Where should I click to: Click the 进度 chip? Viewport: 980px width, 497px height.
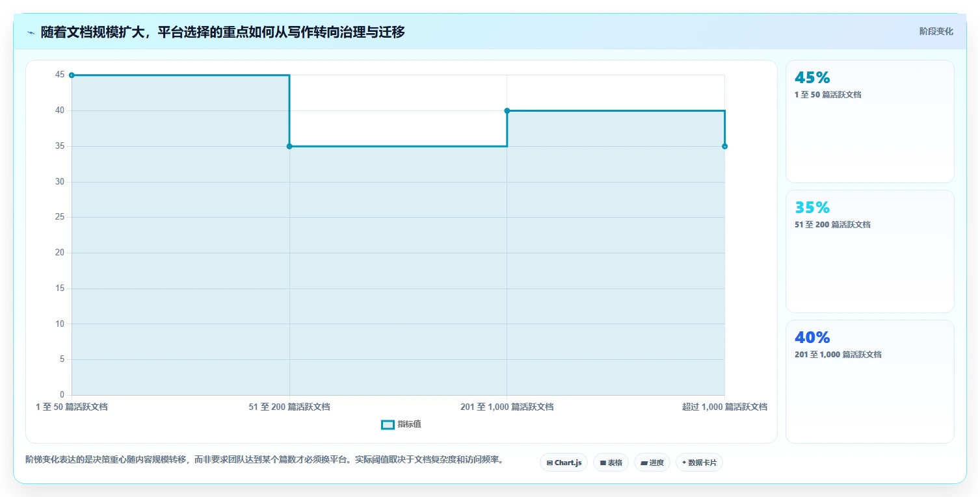point(652,463)
